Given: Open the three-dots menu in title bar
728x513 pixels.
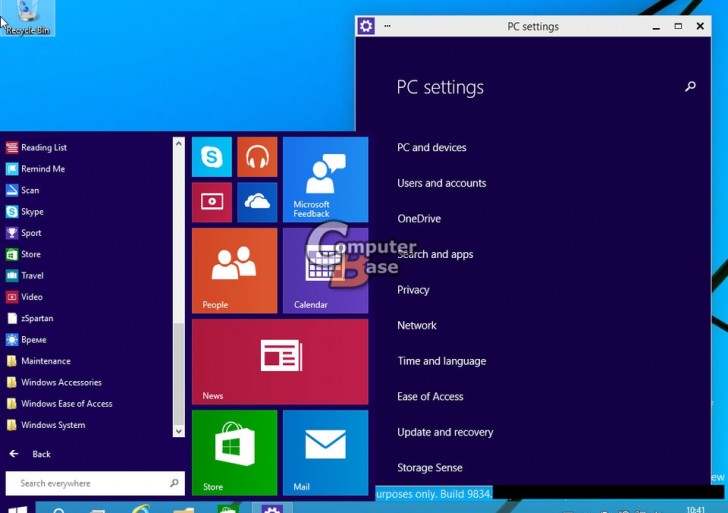Looking at the screenshot, I should (387, 26).
